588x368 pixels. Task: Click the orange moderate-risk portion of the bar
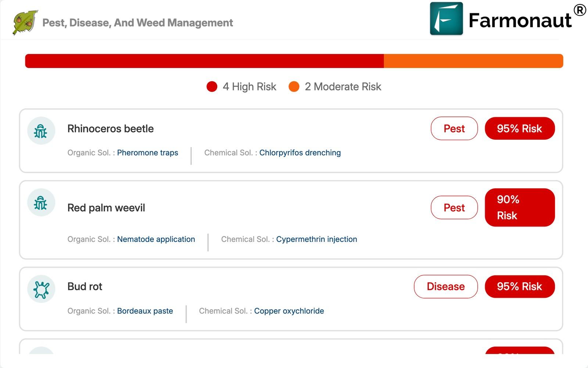(x=474, y=61)
